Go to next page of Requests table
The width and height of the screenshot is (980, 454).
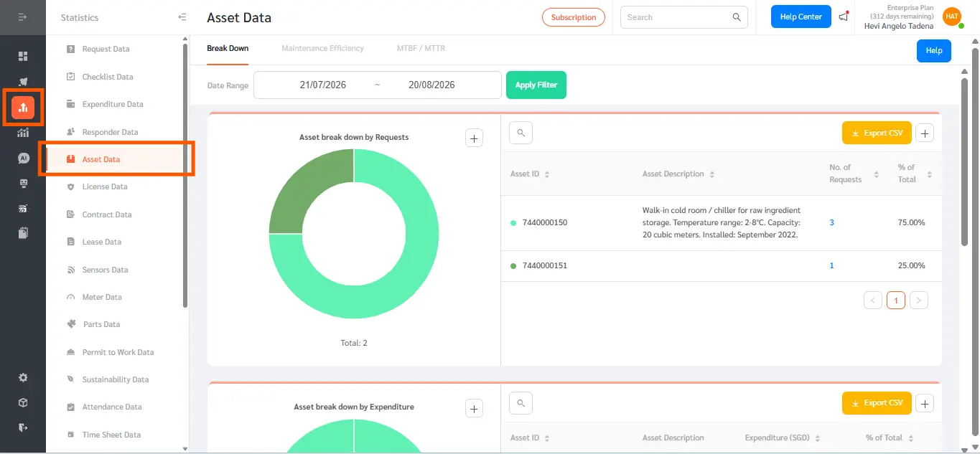pos(919,301)
